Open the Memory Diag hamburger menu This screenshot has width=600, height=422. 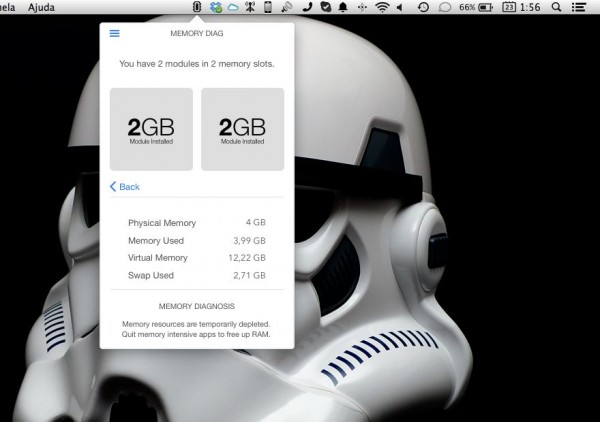pos(114,33)
